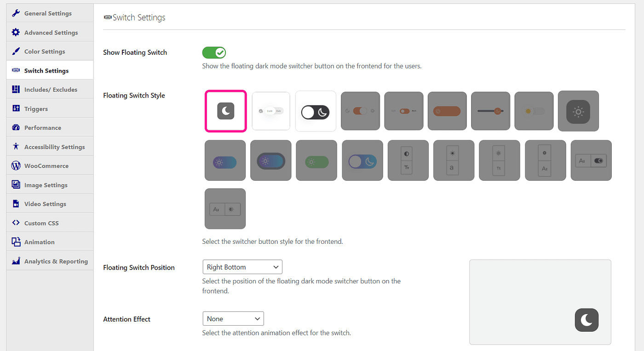
Task: Select the black moon toggle switch style
Action: 316,111
